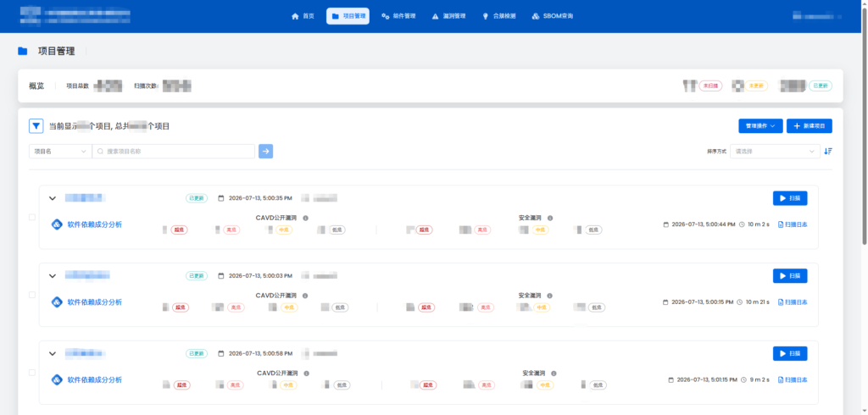Click the page vertical scrollbar thumb
Screen dimensions: 868x415
pos(864,126)
